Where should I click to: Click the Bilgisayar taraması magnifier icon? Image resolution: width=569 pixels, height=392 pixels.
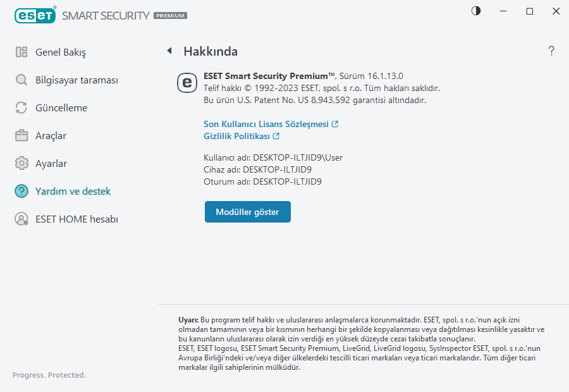click(21, 80)
